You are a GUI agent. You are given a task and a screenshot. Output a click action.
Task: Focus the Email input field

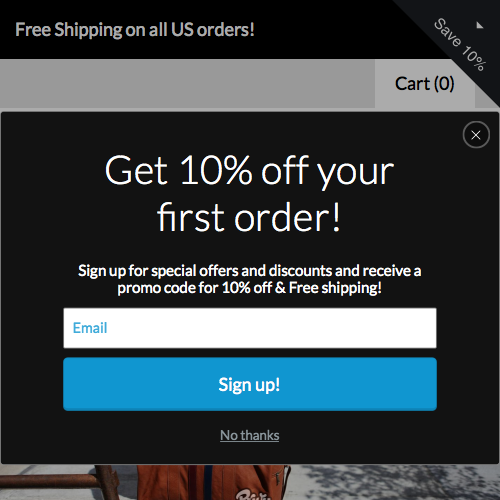click(250, 328)
